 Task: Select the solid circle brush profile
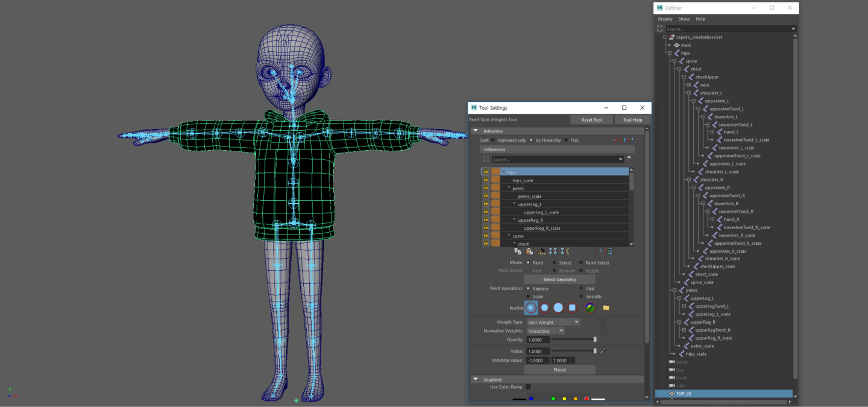(558, 308)
